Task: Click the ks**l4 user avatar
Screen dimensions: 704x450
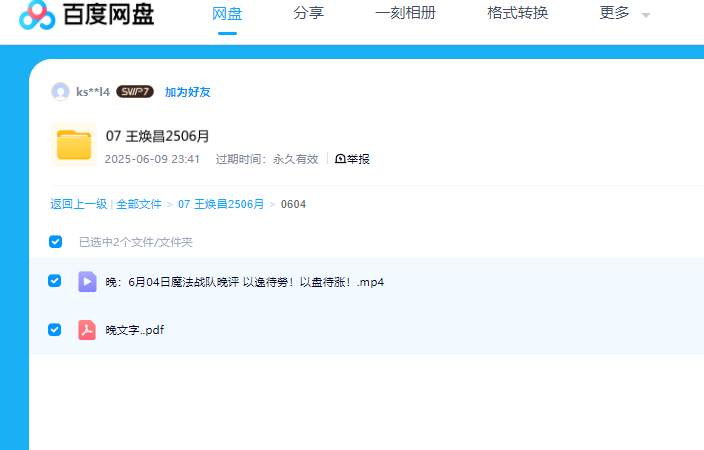Action: tap(60, 92)
